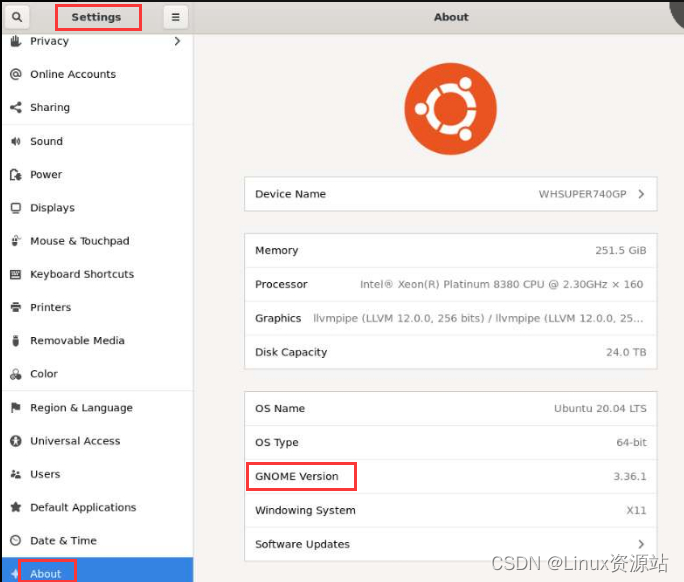Click the OS Type value 64-bit

[631, 442]
